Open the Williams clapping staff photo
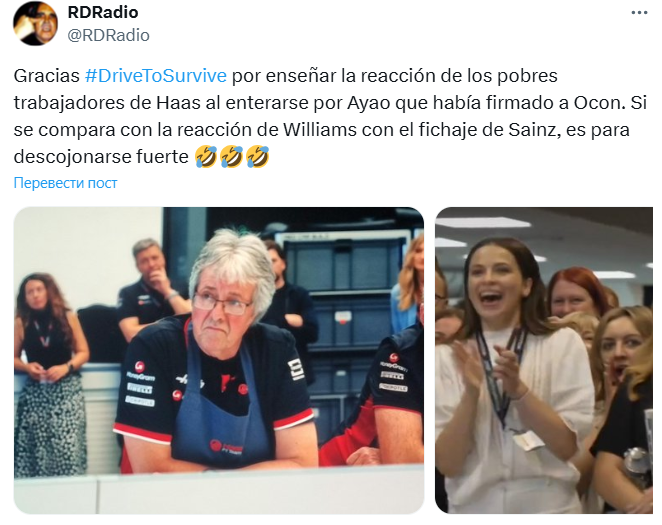The height and width of the screenshot is (525, 662). 544,360
